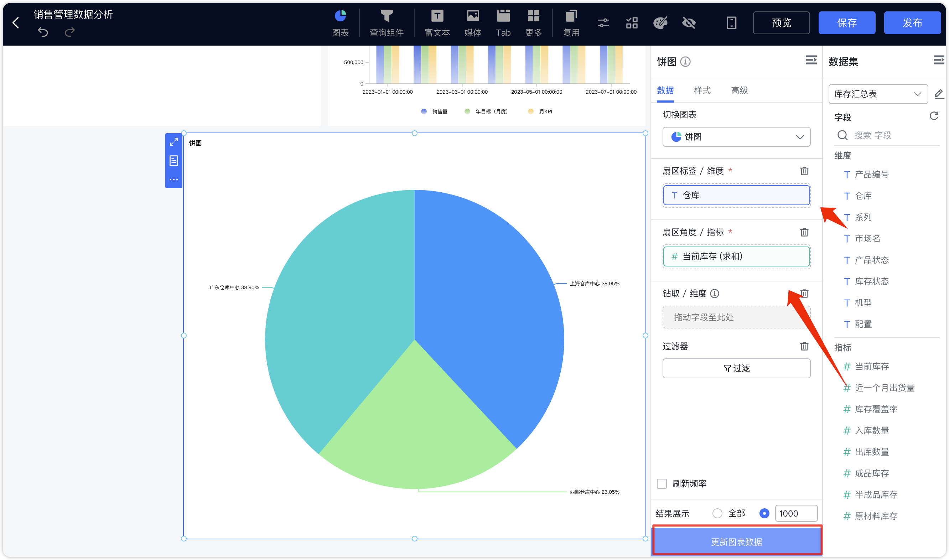The height and width of the screenshot is (560, 949).
Task: Switch to the 样式 tab
Action: [702, 90]
